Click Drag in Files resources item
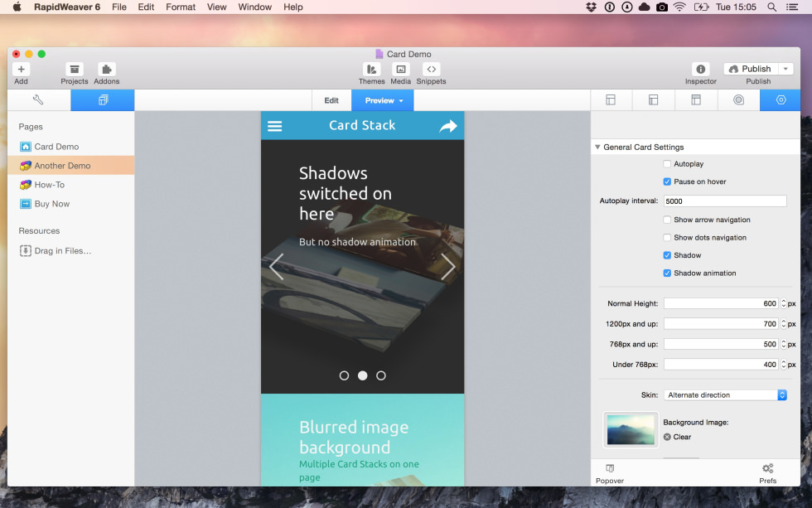 click(x=56, y=250)
